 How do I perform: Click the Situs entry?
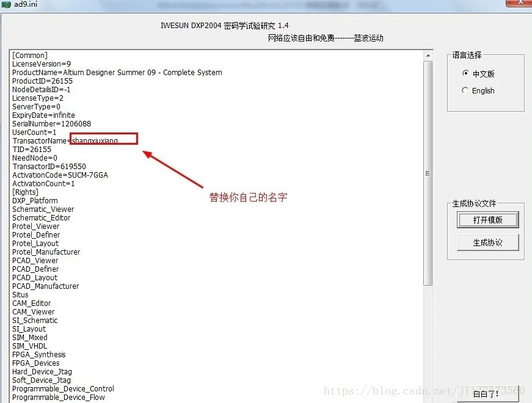coord(20,295)
